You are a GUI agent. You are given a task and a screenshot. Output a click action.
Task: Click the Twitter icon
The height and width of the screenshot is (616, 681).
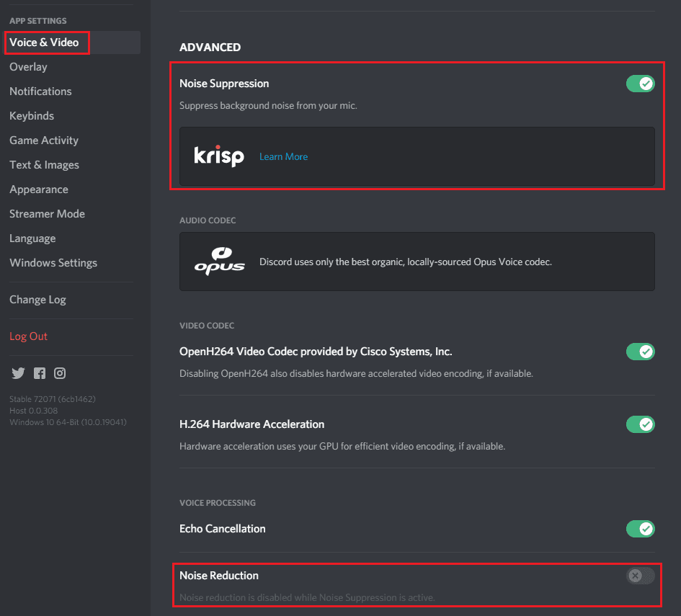[17, 373]
